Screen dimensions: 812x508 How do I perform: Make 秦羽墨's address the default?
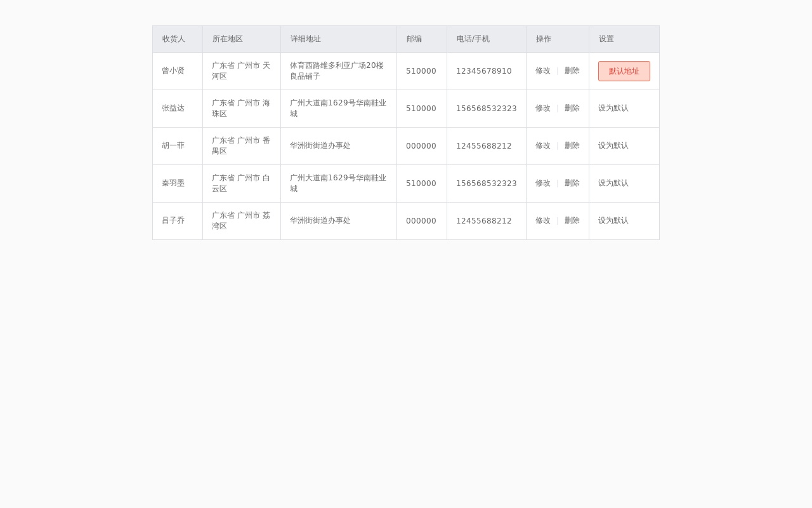pyautogui.click(x=613, y=183)
